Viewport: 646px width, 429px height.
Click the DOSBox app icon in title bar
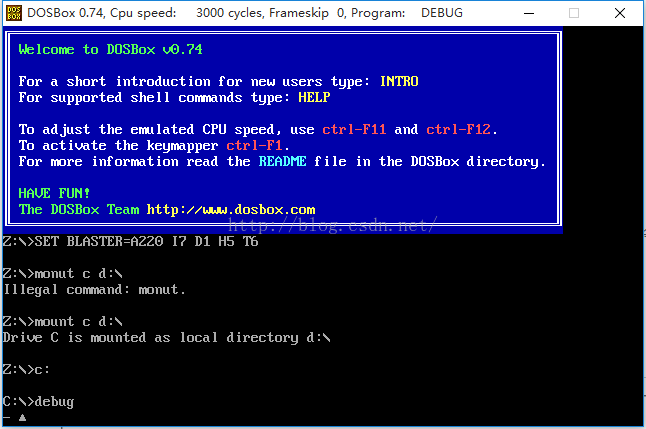click(x=14, y=13)
